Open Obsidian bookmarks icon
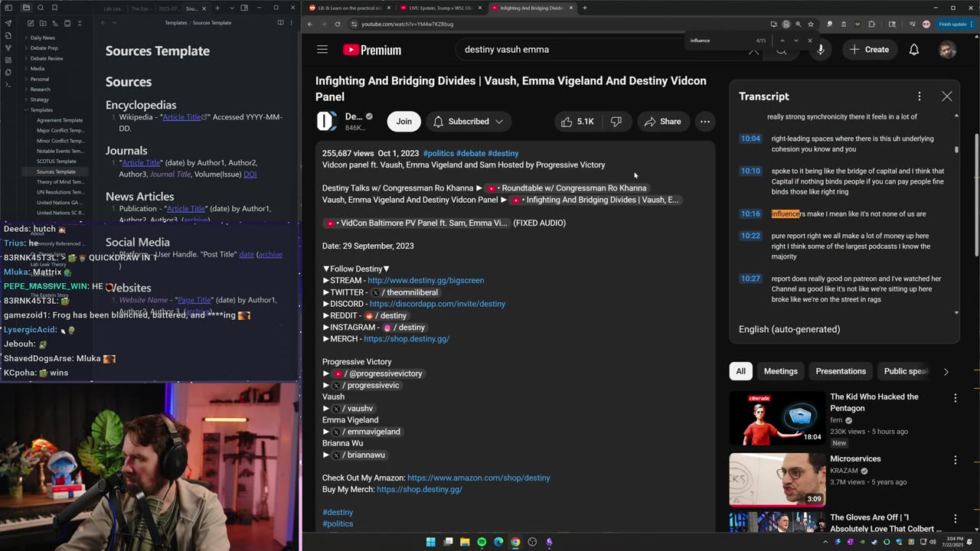 pos(54,8)
